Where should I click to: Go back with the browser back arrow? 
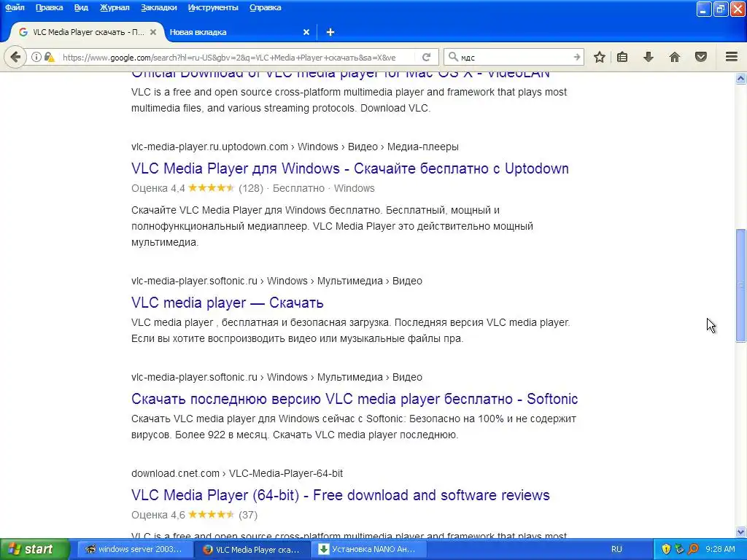[15, 57]
